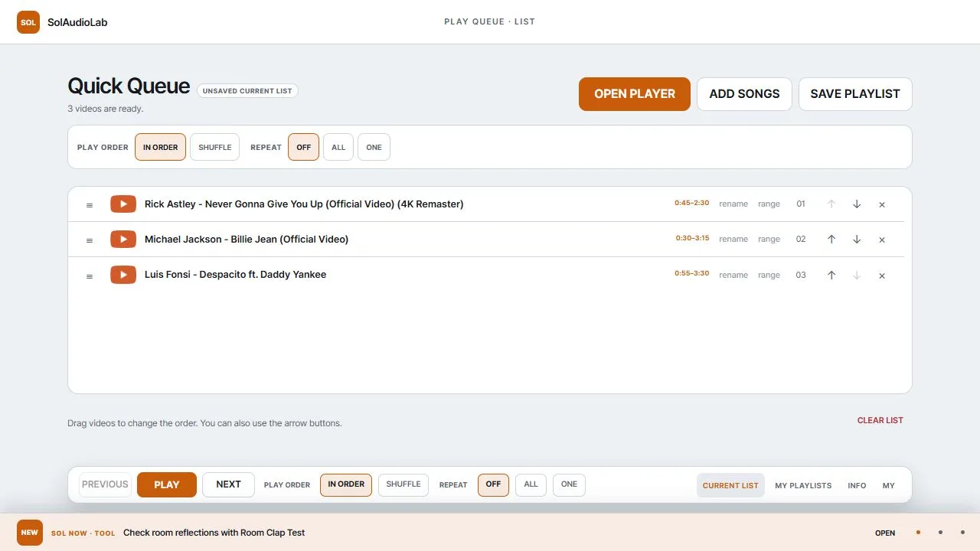Switch to the My Playlists tab
This screenshot has height=551, width=980.
coord(803,485)
